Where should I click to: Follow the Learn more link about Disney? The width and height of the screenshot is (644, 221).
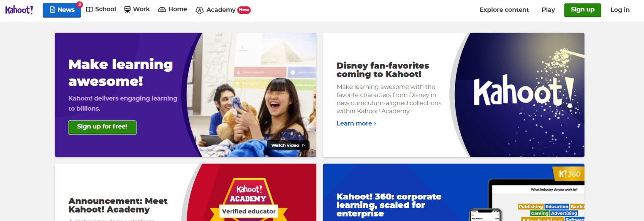[356, 123]
